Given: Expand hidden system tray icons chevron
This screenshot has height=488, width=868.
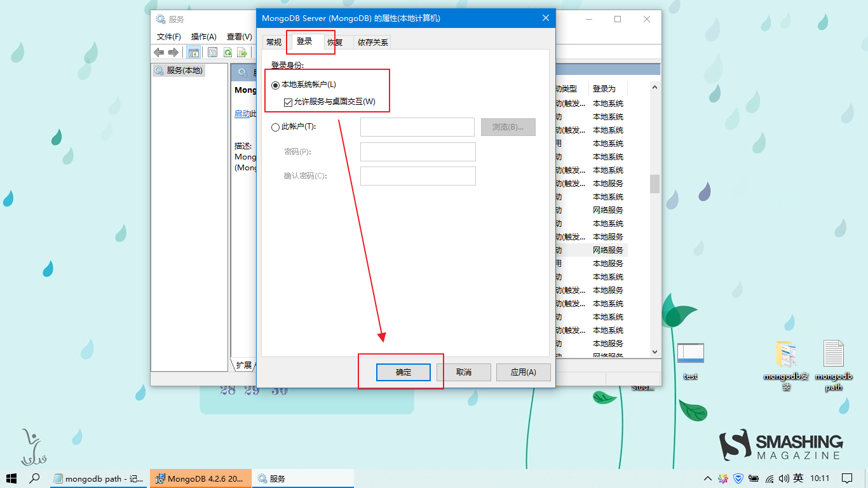Looking at the screenshot, I should click(708, 478).
